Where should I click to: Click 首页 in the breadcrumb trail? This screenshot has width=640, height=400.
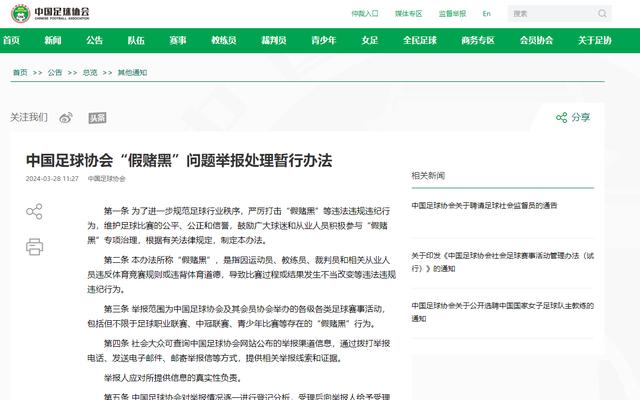tap(20, 73)
